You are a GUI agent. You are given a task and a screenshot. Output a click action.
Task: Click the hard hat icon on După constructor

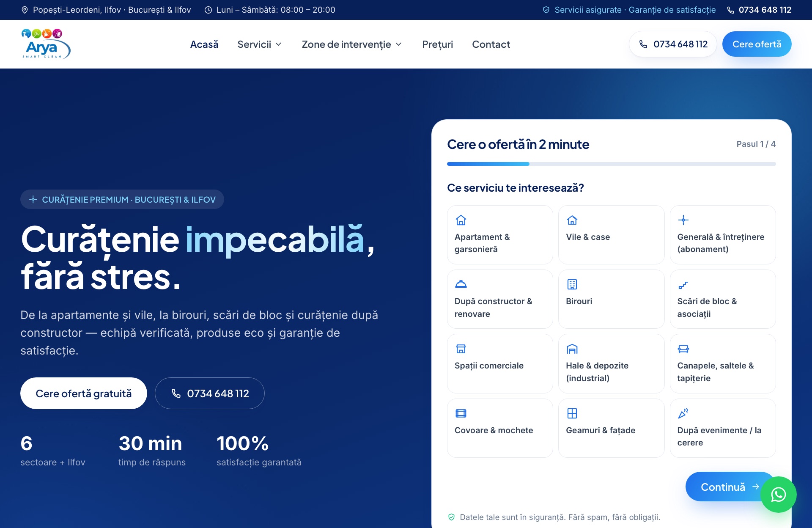coord(461,284)
